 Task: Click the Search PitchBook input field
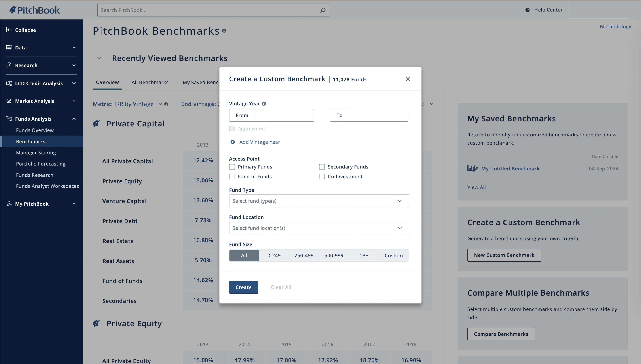click(x=213, y=10)
